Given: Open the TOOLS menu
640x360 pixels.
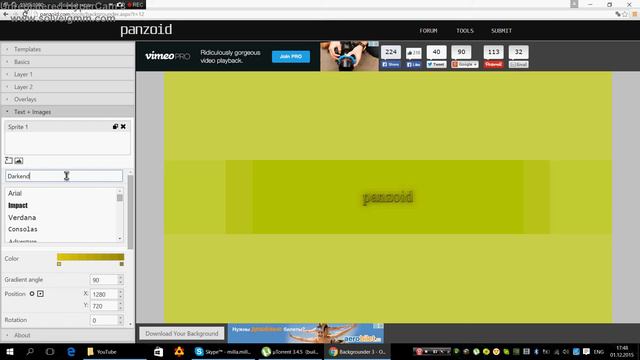Looking at the screenshot, I should coord(465,31).
